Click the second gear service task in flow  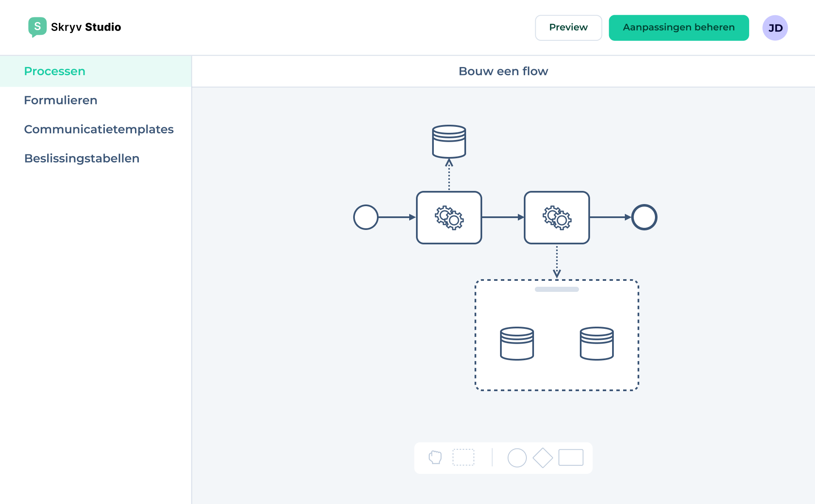click(x=557, y=218)
